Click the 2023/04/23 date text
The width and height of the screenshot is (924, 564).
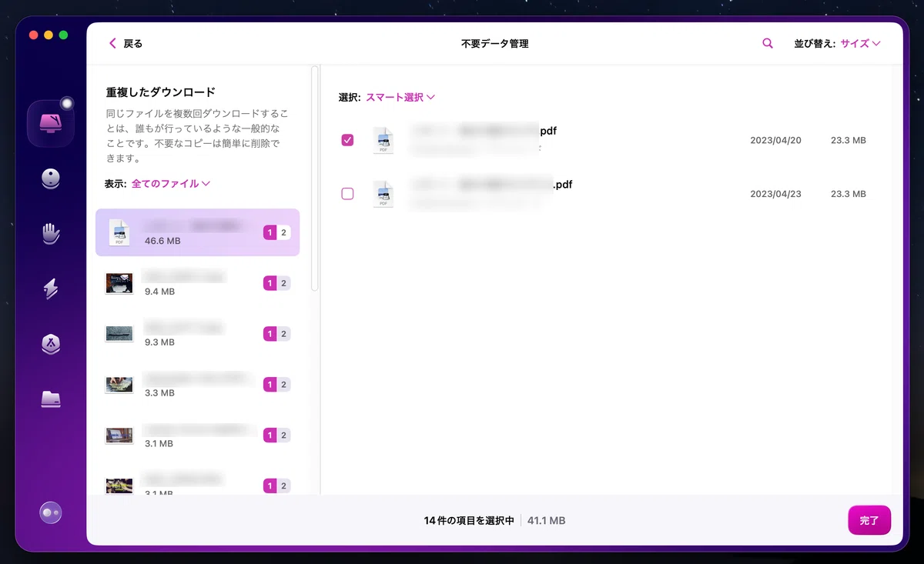tap(775, 194)
